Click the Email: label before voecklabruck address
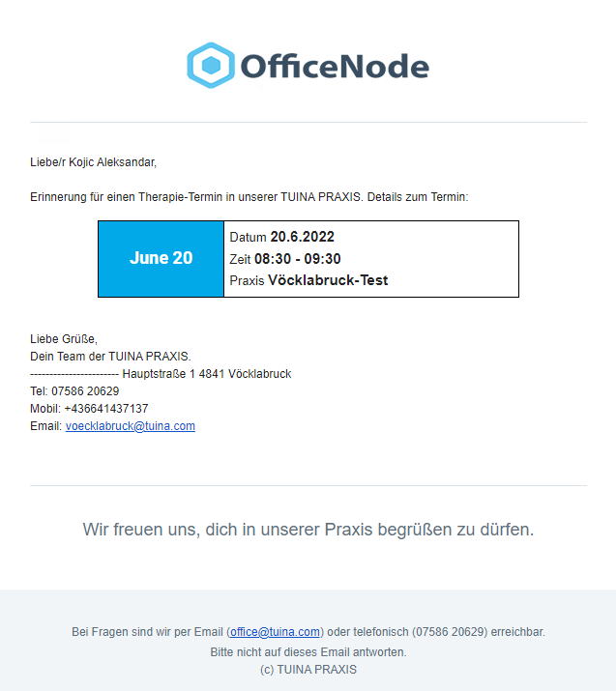 [45, 426]
